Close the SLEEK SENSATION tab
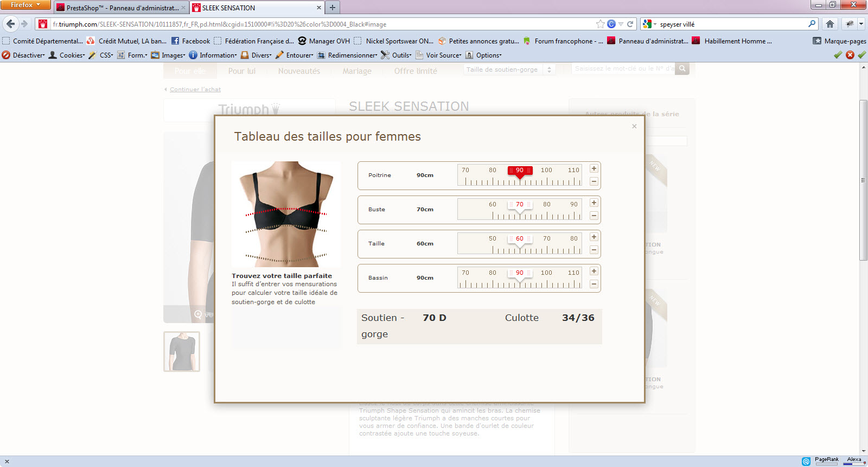The width and height of the screenshot is (868, 467). (318, 8)
